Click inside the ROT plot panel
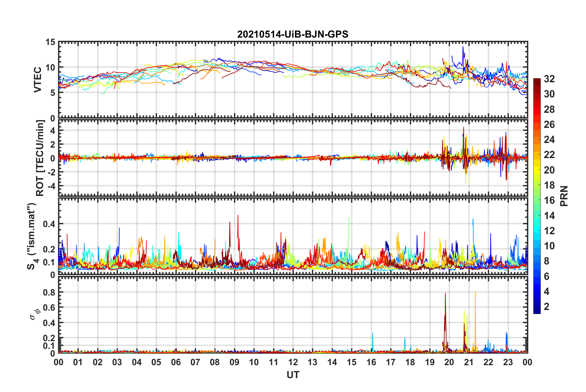The image size is (586, 392). click(x=293, y=158)
